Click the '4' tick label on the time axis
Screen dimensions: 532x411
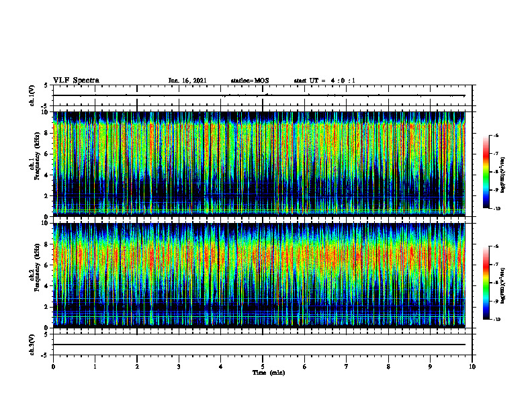coord(221,367)
